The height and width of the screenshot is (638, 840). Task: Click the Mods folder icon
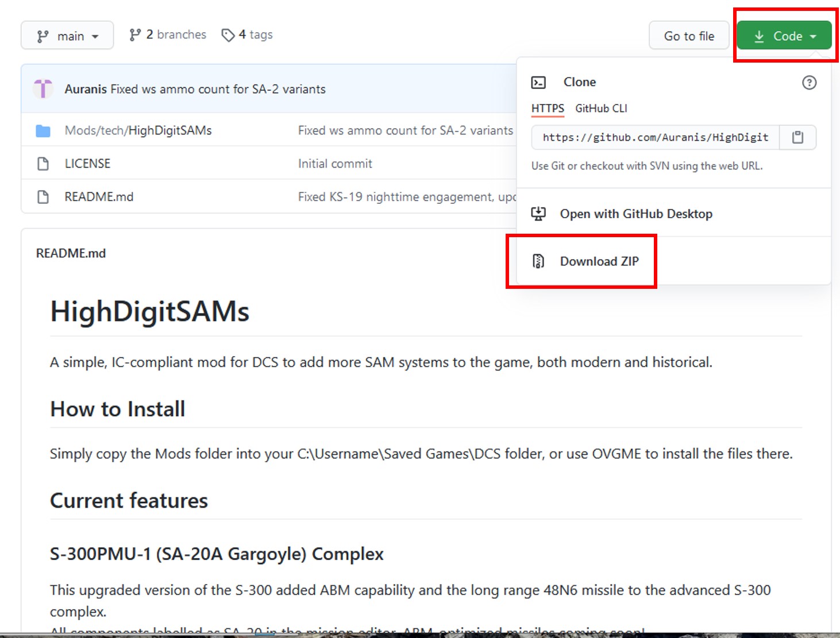coord(43,131)
